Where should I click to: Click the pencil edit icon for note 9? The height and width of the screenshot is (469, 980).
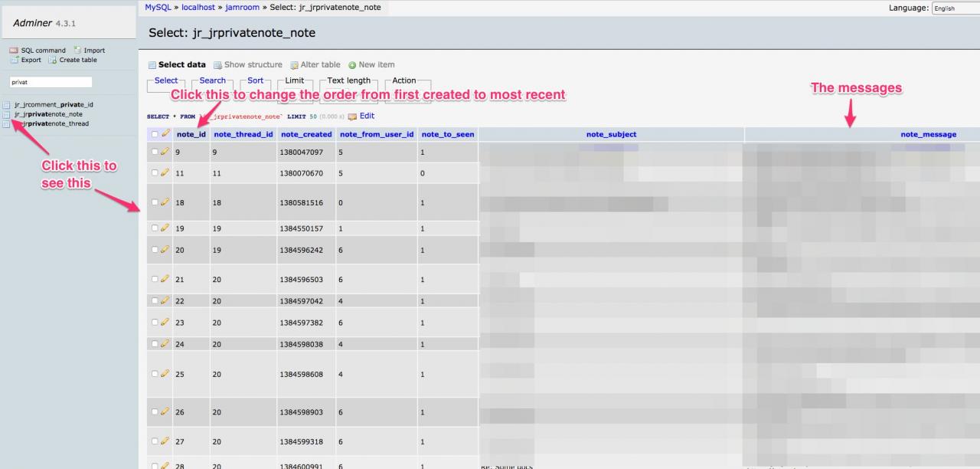pyautogui.click(x=165, y=153)
